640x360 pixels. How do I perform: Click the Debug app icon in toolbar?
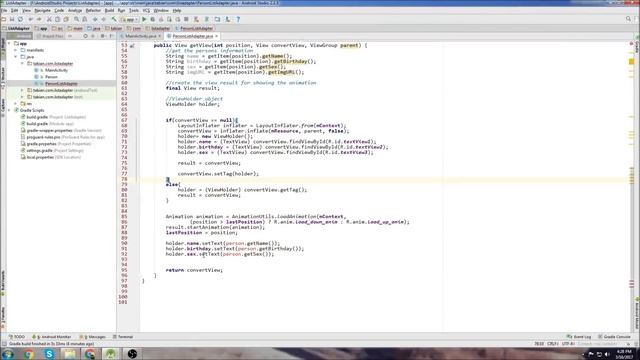[153, 19]
